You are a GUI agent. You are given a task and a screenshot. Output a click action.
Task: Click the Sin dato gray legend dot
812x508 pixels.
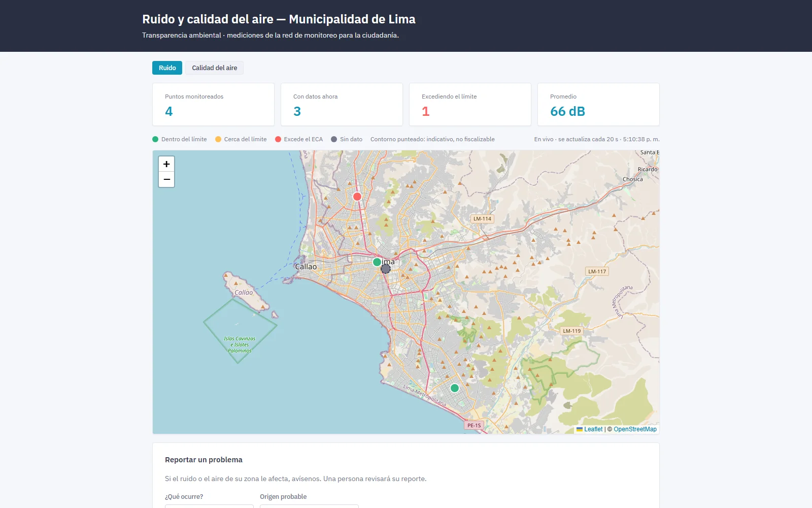[334, 139]
